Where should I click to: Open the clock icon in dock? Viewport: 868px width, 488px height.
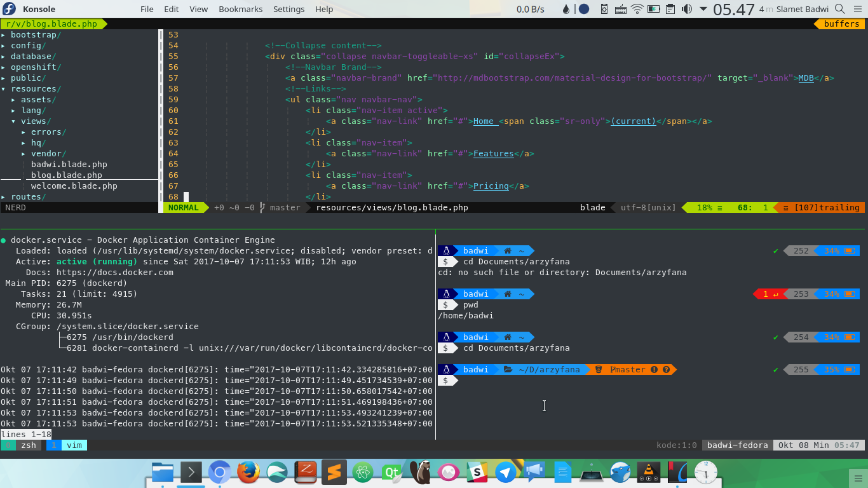pos(706,472)
